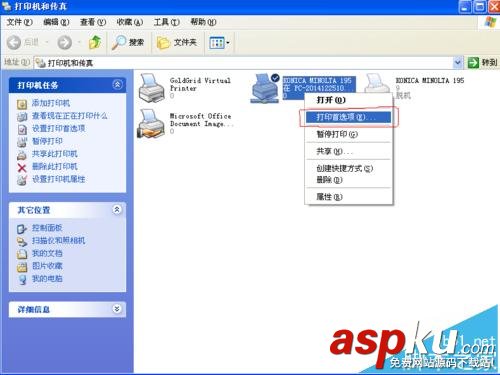Open 我的文档 My Documents link

[x=47, y=253]
